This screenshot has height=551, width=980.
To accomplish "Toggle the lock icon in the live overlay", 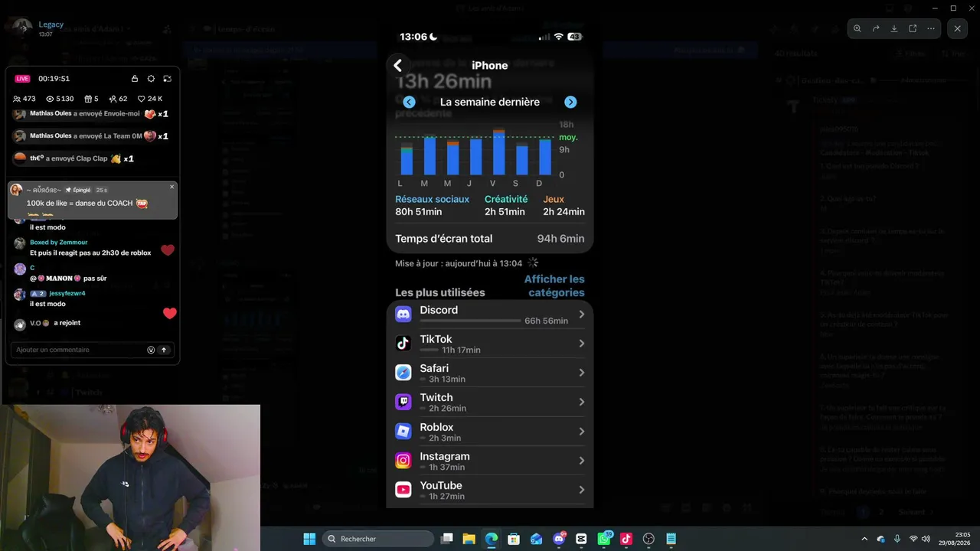I will [135, 79].
